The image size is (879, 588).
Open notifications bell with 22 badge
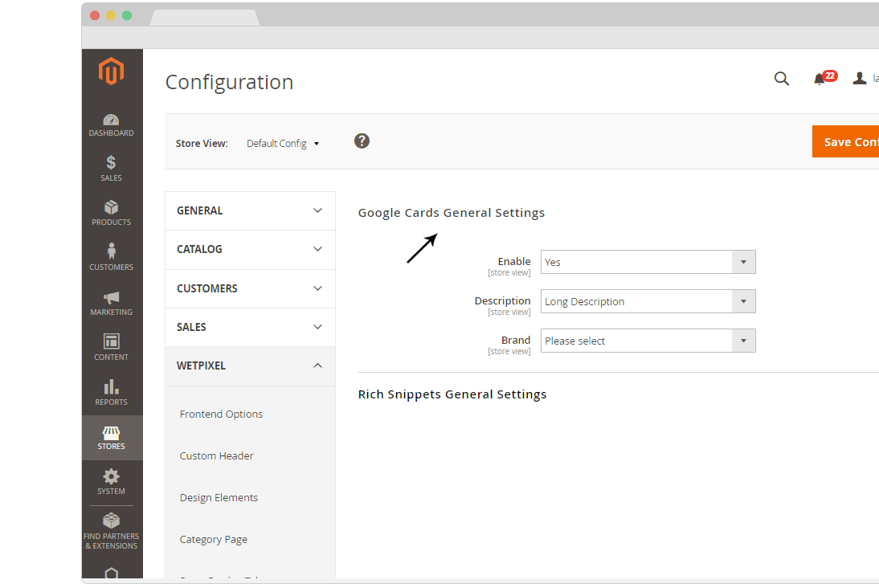[x=824, y=78]
